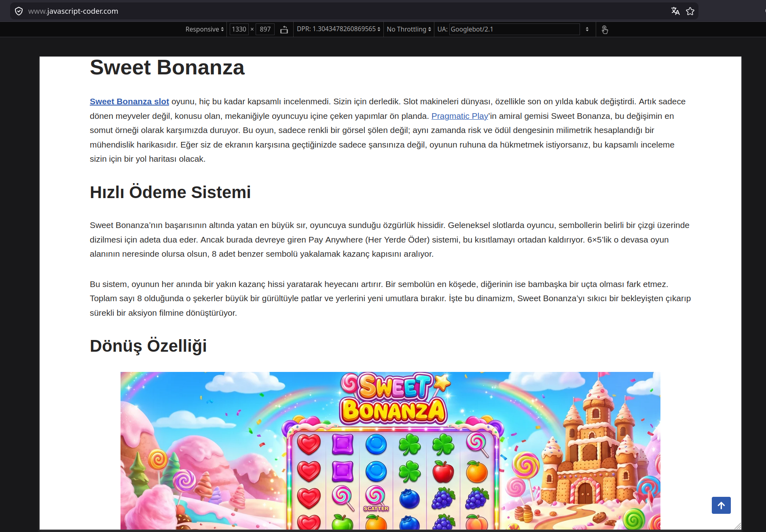Open the Responsive device dropdown
766x532 pixels.
coord(205,29)
